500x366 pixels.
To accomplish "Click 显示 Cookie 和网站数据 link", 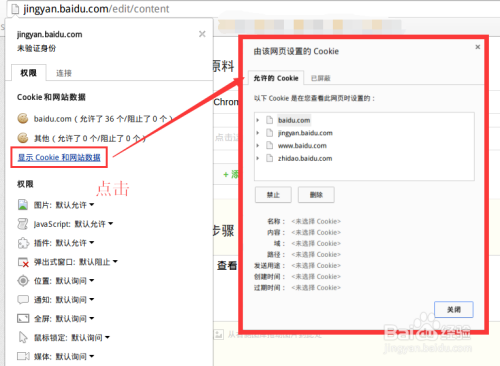I will (59, 157).
